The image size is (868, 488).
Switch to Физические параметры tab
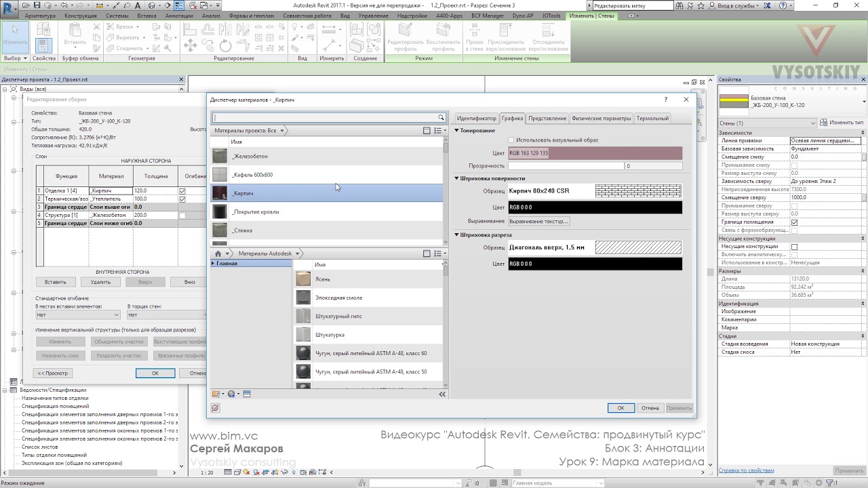601,119
